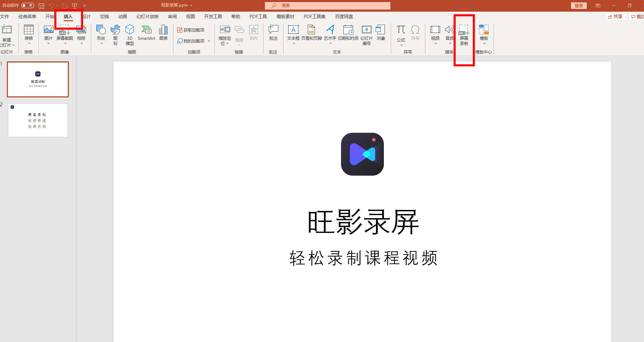Start Screen Recording (屏幕录制)
Viewport: 644px width, 342px height.
(464, 35)
